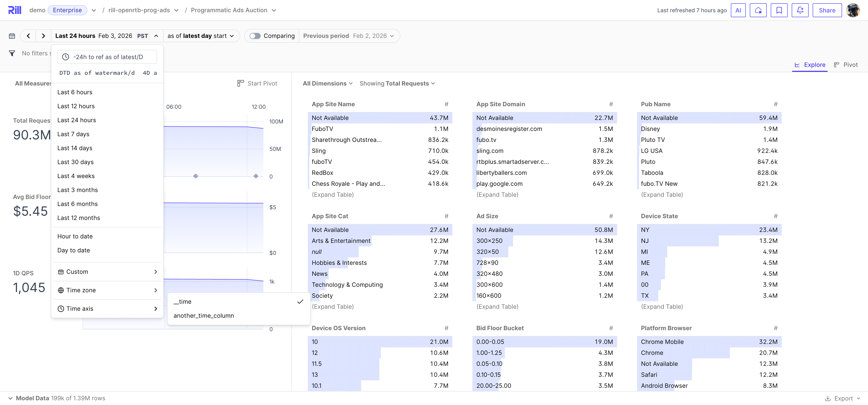Screen dimensions: 868x405
Task: Open the All Dimensions dropdown
Action: [327, 84]
